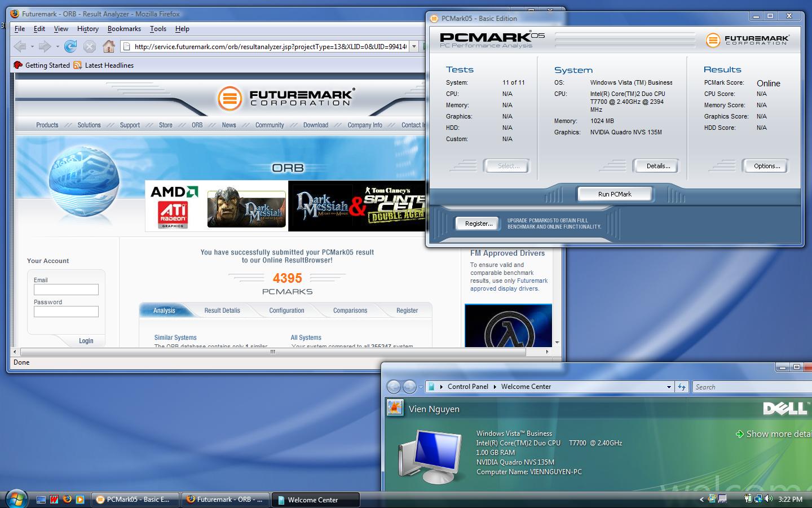Click the Welcome Center forward arrow
Viewport: 812px width, 508px height.
(x=409, y=387)
